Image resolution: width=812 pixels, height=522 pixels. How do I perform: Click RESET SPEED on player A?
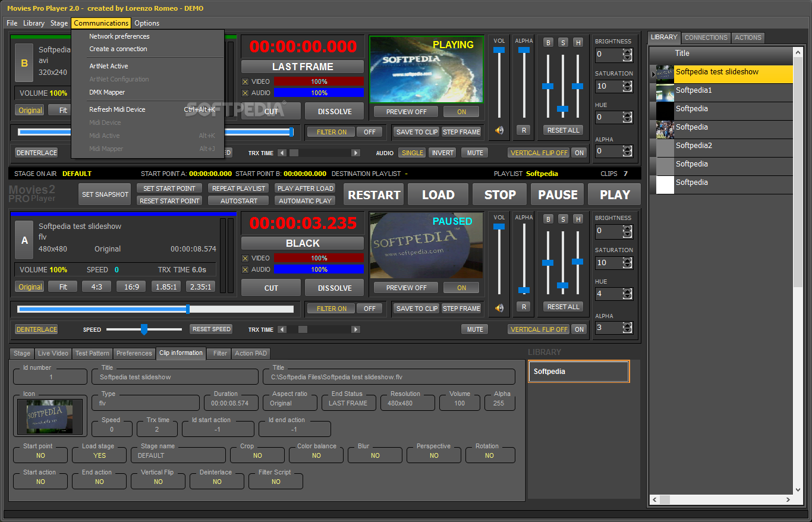pos(211,329)
